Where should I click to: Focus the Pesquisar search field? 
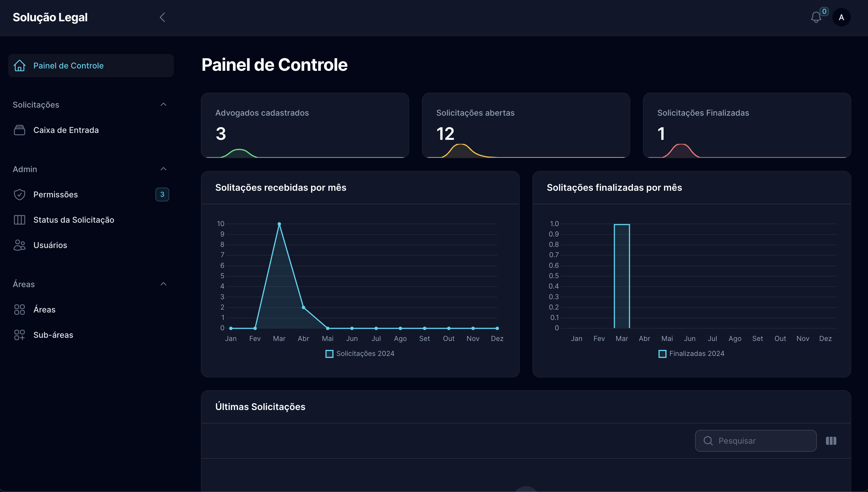[756, 440]
